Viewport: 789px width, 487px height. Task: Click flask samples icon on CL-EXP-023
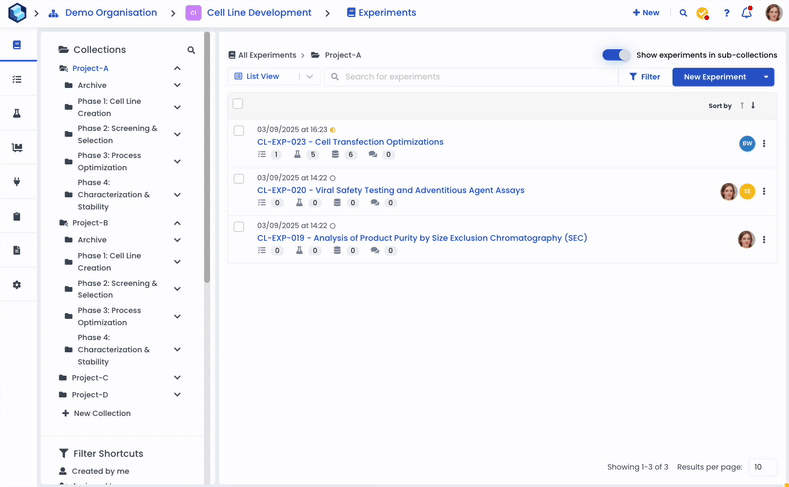(x=297, y=154)
